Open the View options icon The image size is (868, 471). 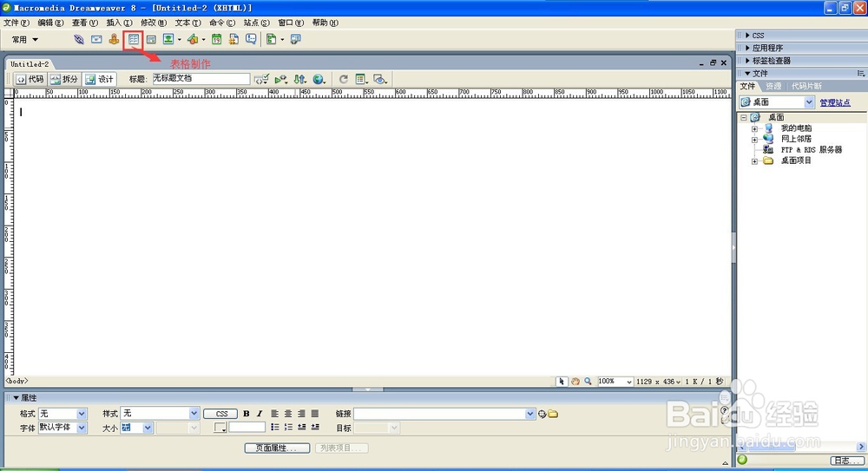tap(361, 79)
